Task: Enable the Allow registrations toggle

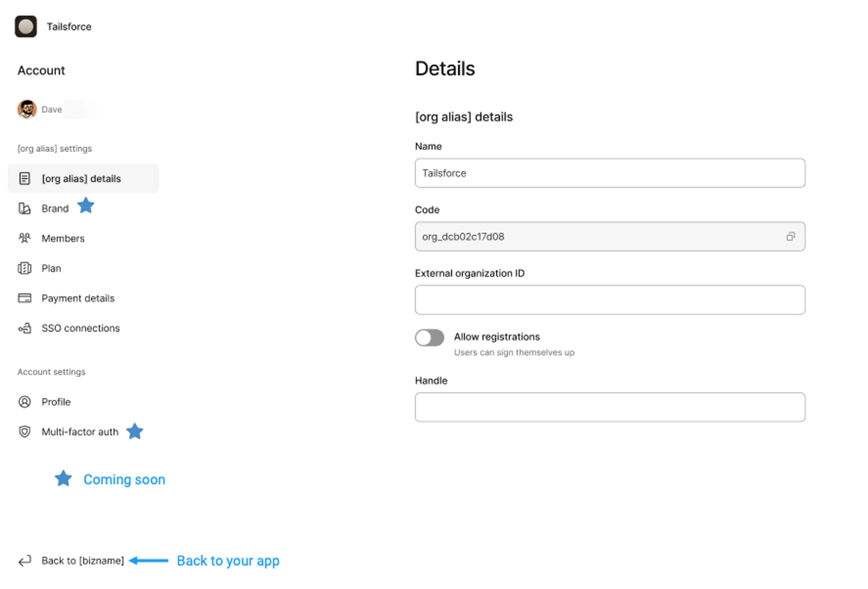Action: click(x=429, y=337)
